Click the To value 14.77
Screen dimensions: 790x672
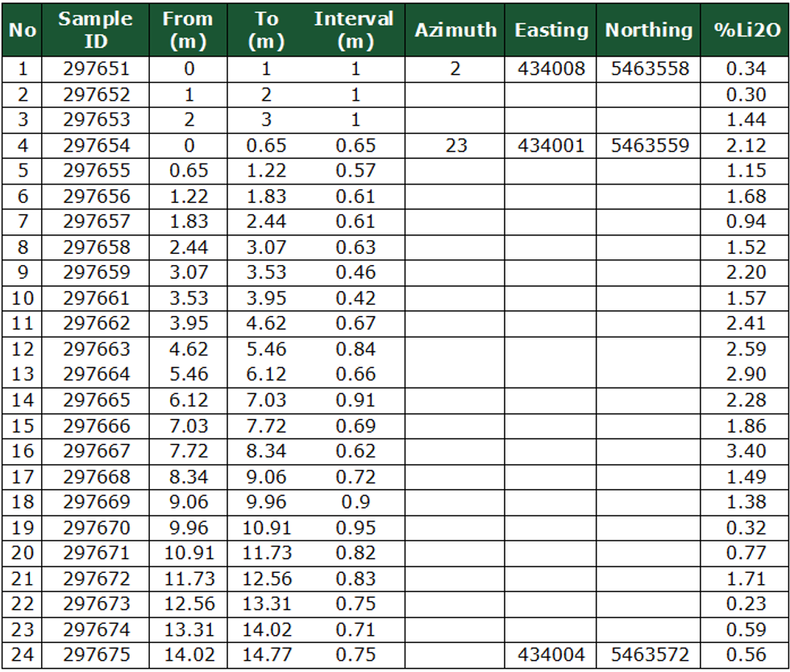coord(267,655)
